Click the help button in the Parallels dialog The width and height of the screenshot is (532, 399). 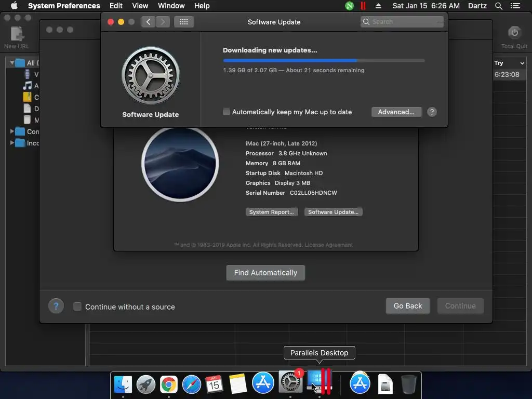(x=56, y=307)
